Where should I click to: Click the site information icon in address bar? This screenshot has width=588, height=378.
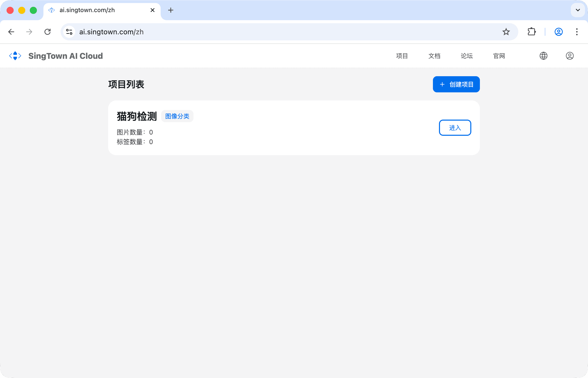coord(69,32)
